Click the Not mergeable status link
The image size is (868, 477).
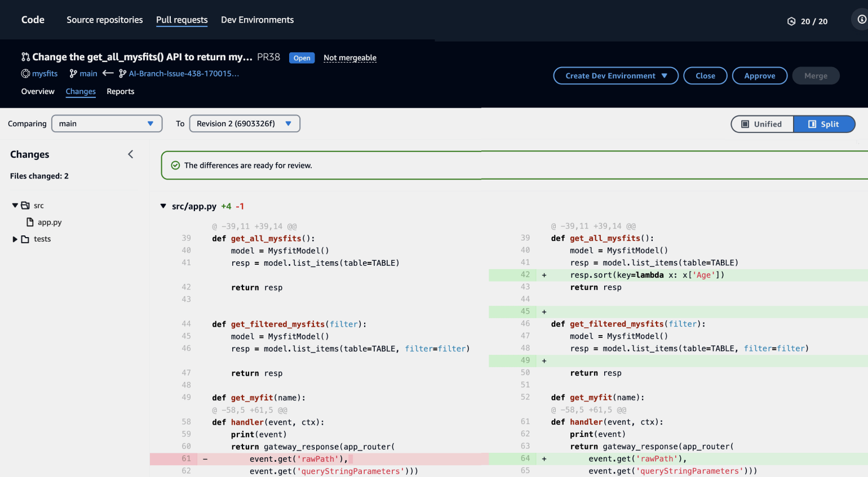[x=350, y=57]
